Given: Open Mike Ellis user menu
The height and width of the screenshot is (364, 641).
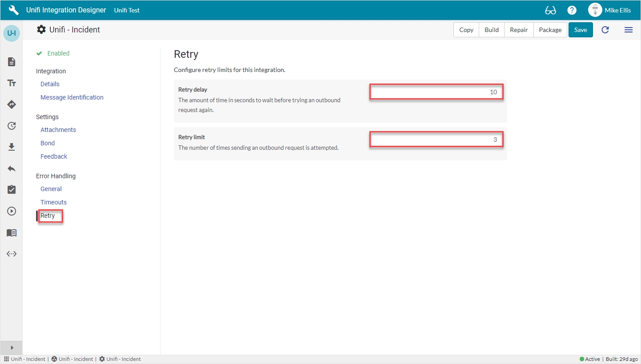Looking at the screenshot, I should (609, 10).
